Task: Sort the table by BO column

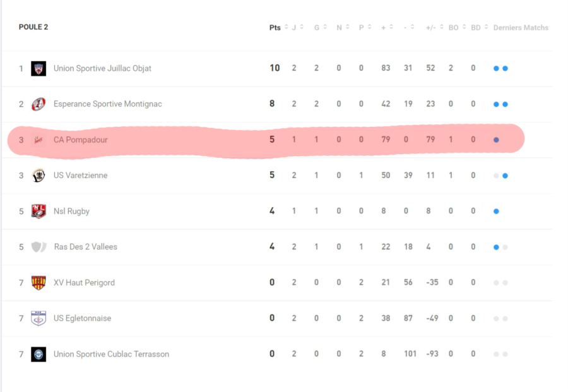Action: coord(454,28)
